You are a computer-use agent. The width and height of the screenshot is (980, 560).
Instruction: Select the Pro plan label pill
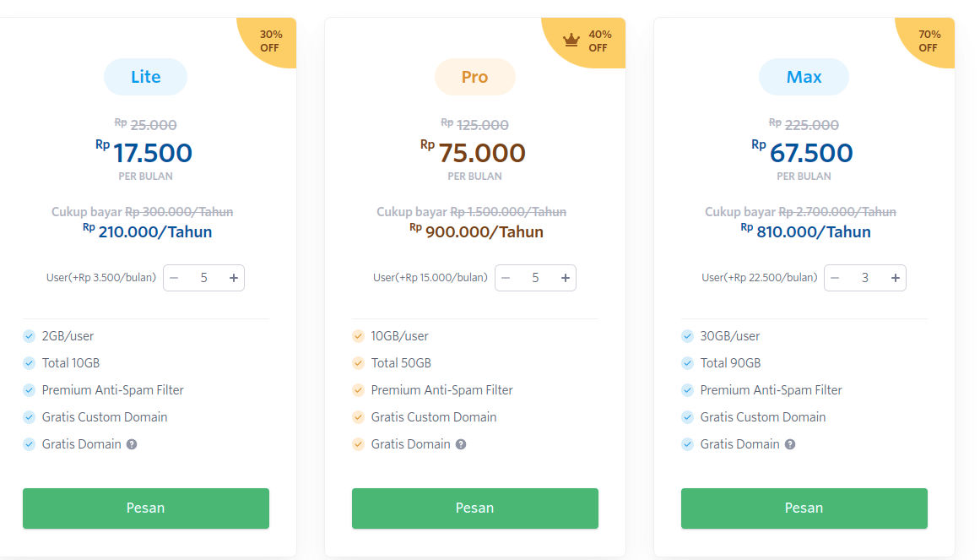tap(474, 77)
